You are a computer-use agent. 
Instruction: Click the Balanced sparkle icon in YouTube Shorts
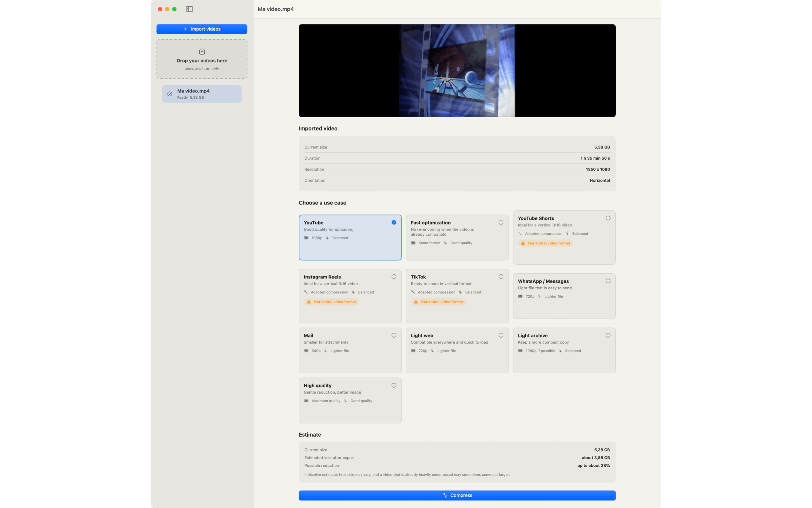(567, 233)
